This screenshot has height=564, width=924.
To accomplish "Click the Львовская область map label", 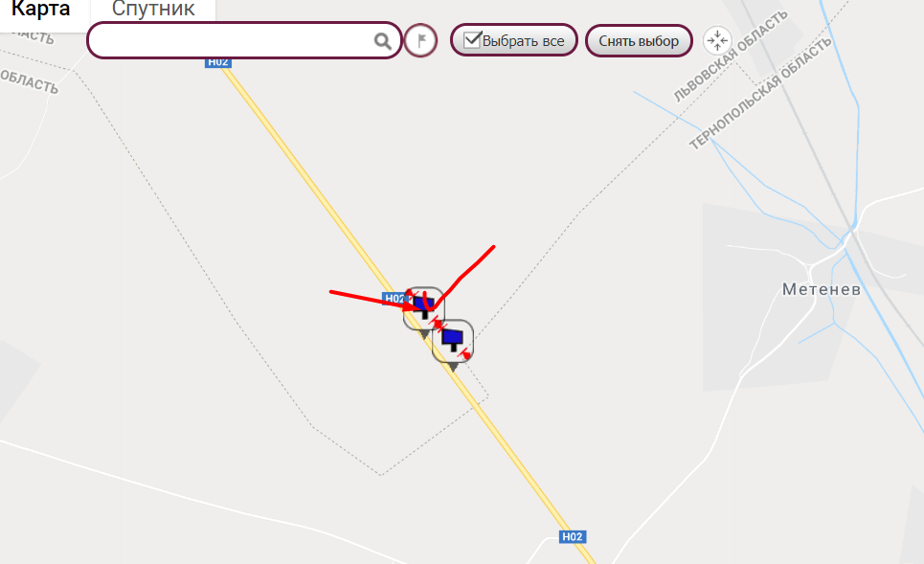I will pyautogui.click(x=732, y=56).
